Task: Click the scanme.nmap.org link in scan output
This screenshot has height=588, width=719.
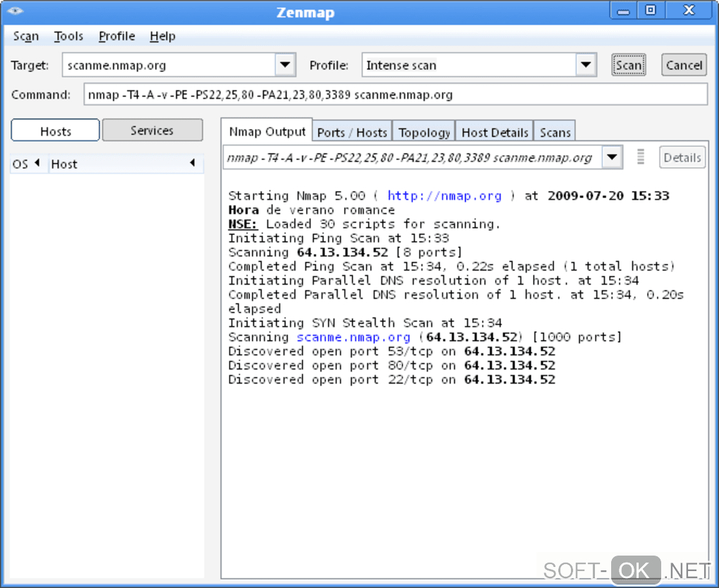Action: [353, 337]
